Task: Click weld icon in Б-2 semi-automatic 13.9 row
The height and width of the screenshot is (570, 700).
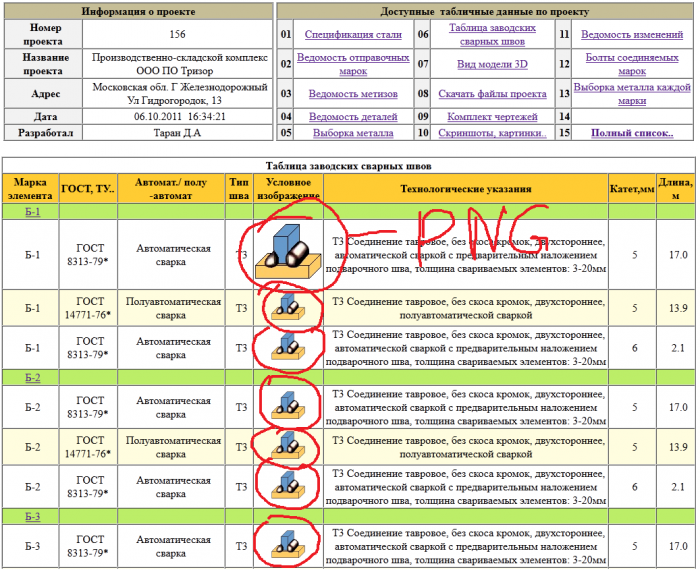Action: click(288, 445)
